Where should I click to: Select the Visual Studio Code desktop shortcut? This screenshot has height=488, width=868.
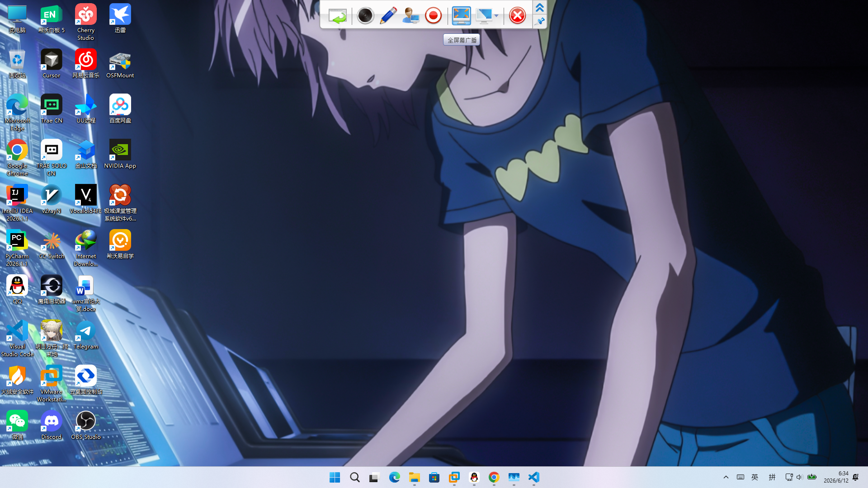tap(17, 339)
